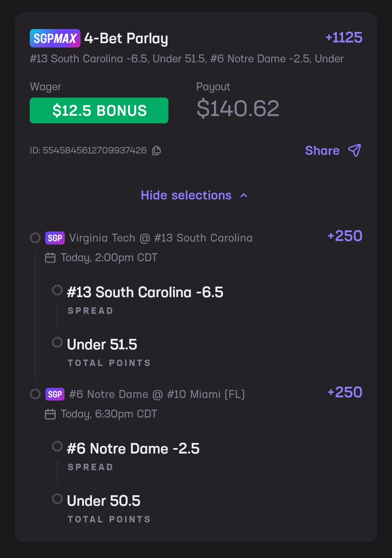Image resolution: width=392 pixels, height=558 pixels.
Task: Click the green $12.5 BONUS wager badge
Action: click(99, 110)
